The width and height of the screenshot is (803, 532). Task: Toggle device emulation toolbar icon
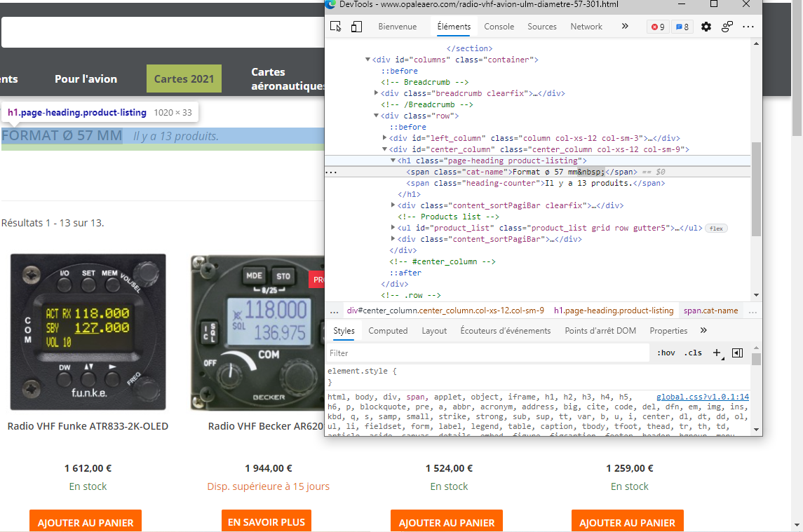(356, 27)
